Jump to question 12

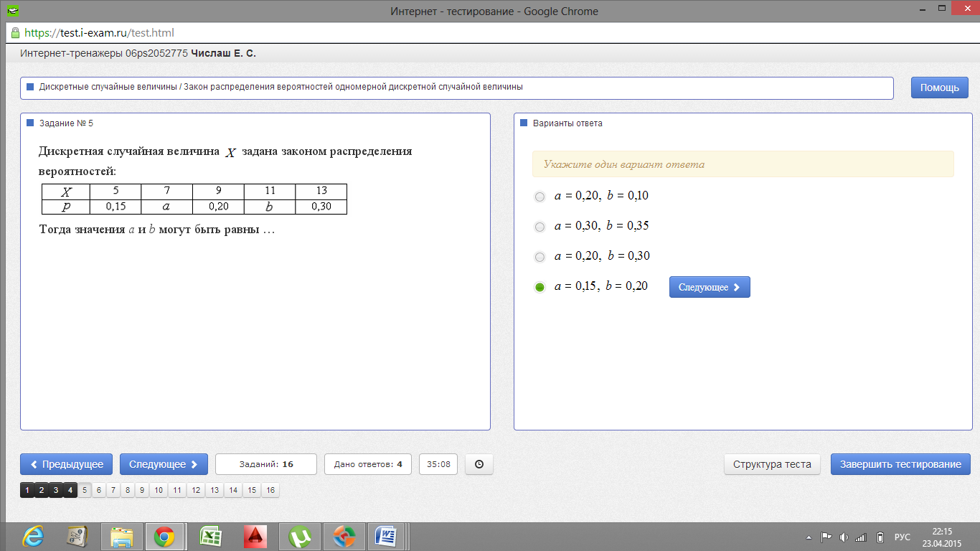(196, 491)
